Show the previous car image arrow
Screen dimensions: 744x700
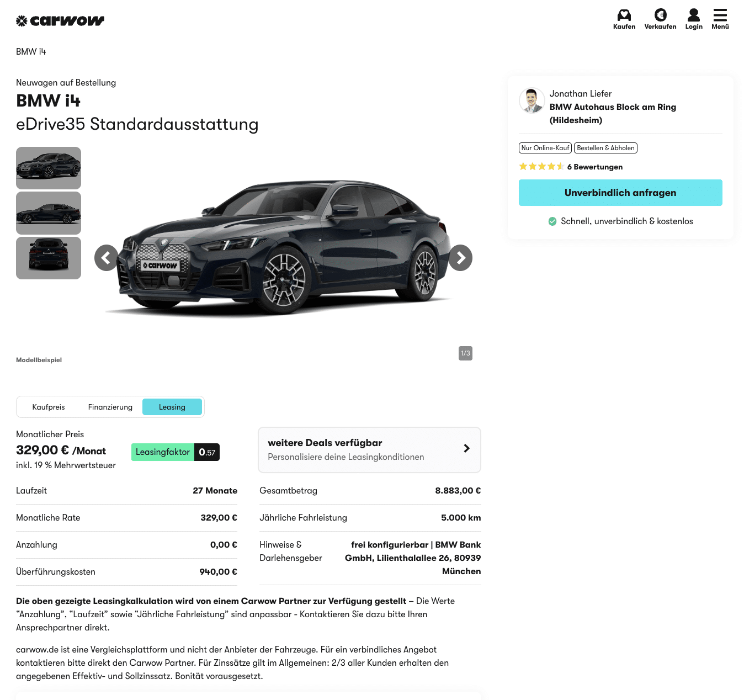[107, 258]
